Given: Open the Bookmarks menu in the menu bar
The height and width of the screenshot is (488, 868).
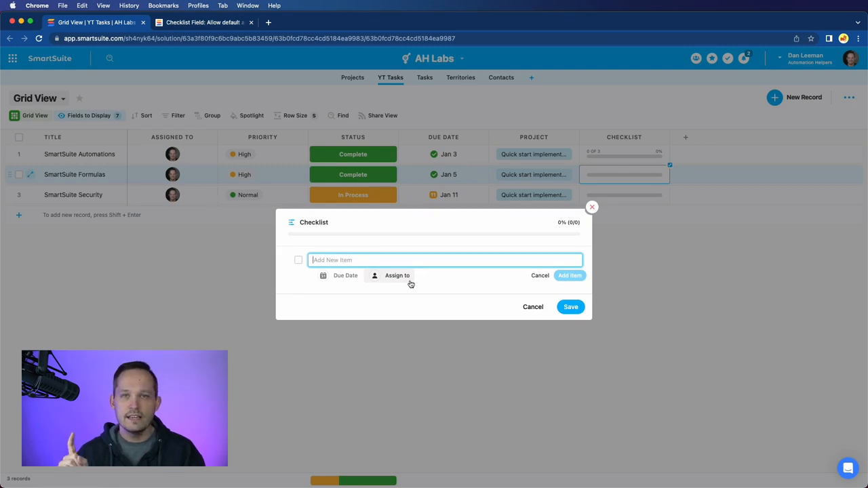Looking at the screenshot, I should 163,5.
